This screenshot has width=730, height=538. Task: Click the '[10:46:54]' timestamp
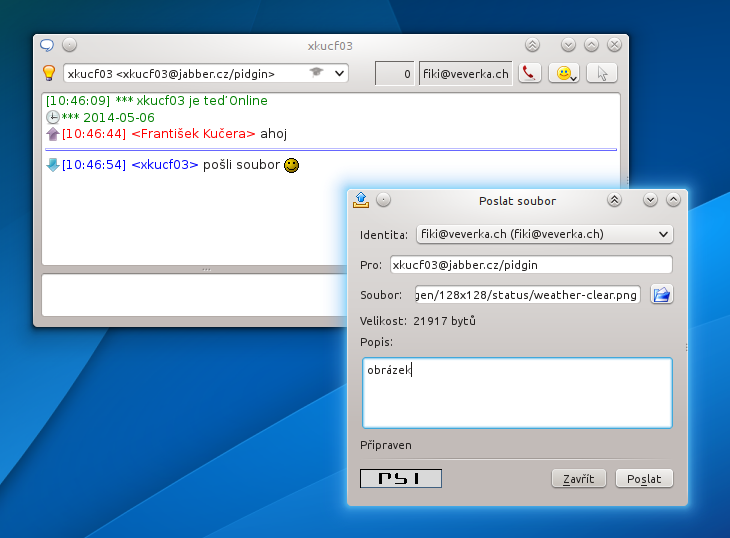tap(94, 165)
